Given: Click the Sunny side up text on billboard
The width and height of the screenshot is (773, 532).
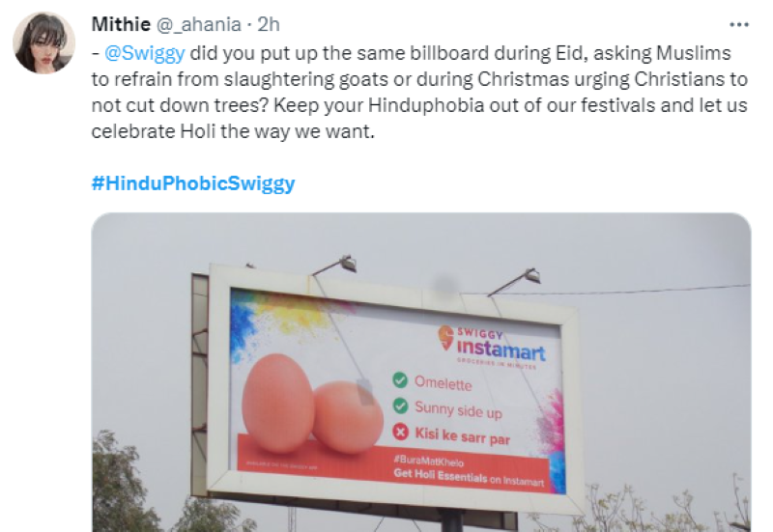Looking at the screenshot, I should (458, 409).
